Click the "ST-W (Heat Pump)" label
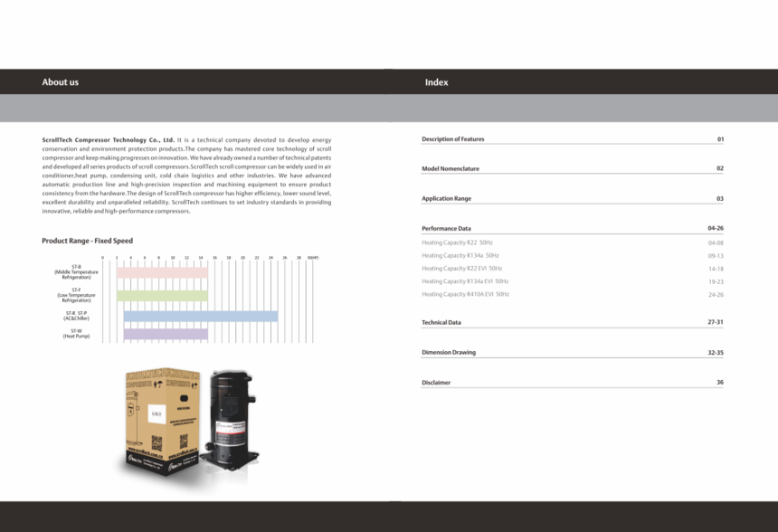The height and width of the screenshot is (532, 778). (x=76, y=334)
